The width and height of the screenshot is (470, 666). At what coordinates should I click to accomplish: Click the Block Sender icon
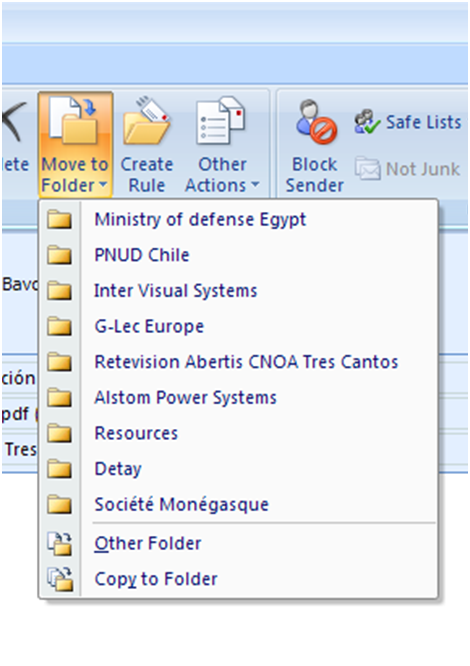coord(315,122)
